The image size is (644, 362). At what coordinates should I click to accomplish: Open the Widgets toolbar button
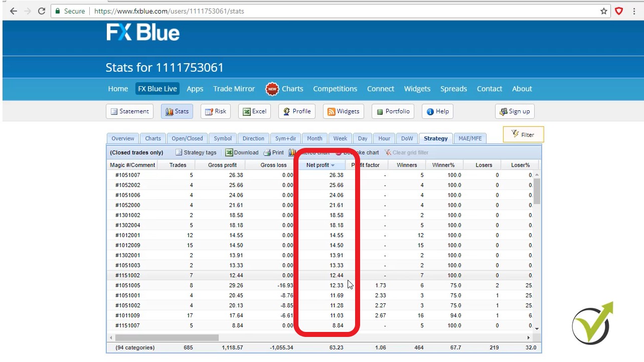[343, 111]
